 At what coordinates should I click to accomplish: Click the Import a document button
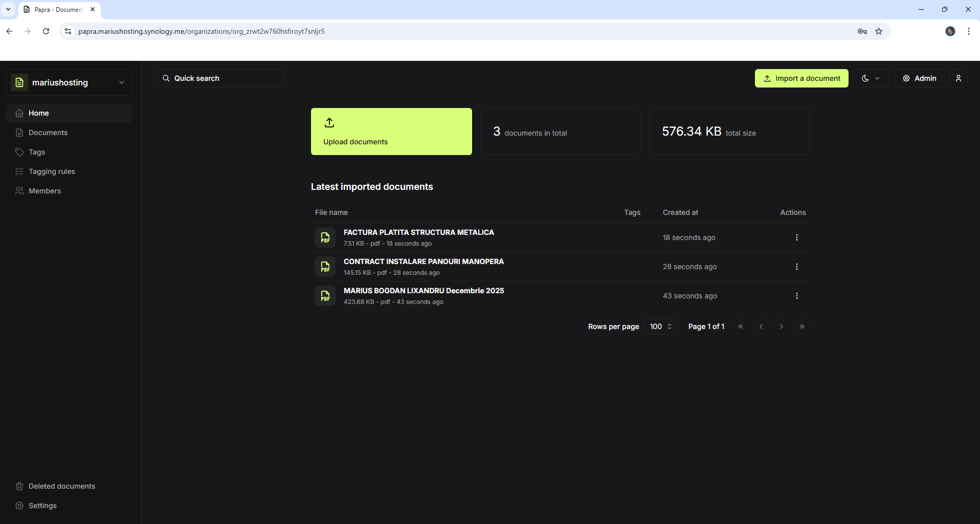pos(801,78)
